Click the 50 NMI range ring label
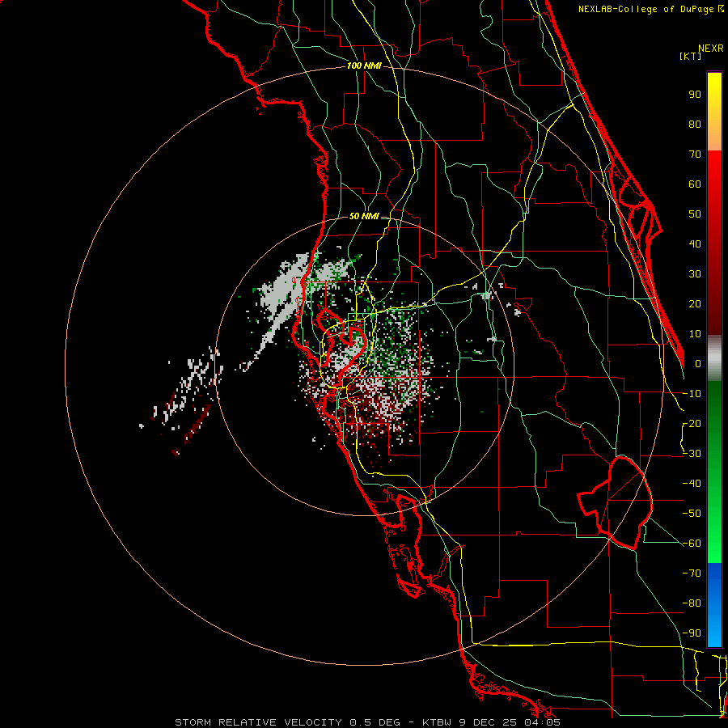Image resolution: width=728 pixels, height=728 pixels. [364, 216]
